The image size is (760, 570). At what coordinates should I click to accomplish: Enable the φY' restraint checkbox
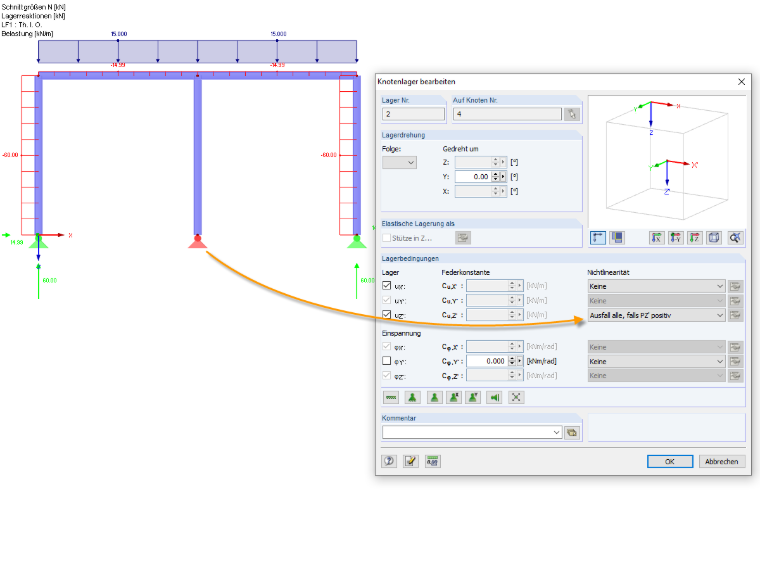point(386,361)
